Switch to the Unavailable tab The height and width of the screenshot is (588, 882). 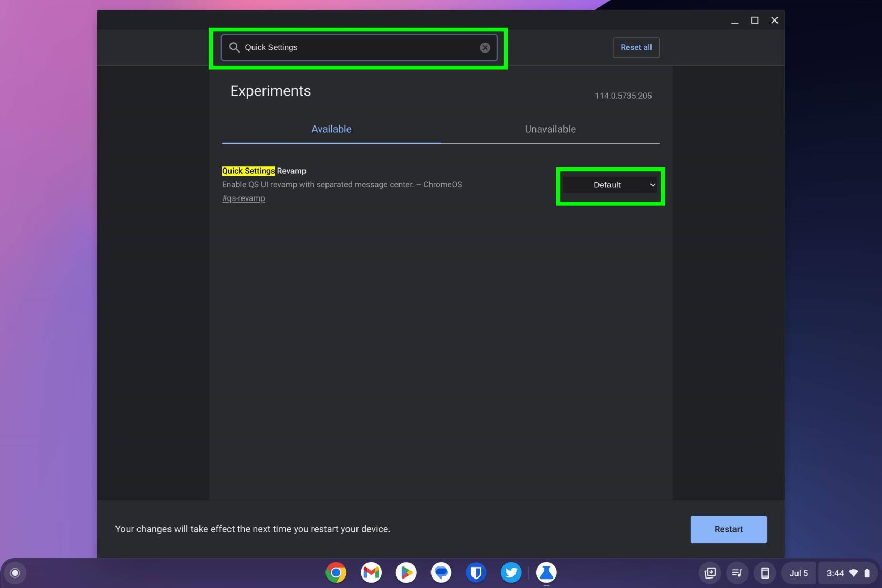550,129
